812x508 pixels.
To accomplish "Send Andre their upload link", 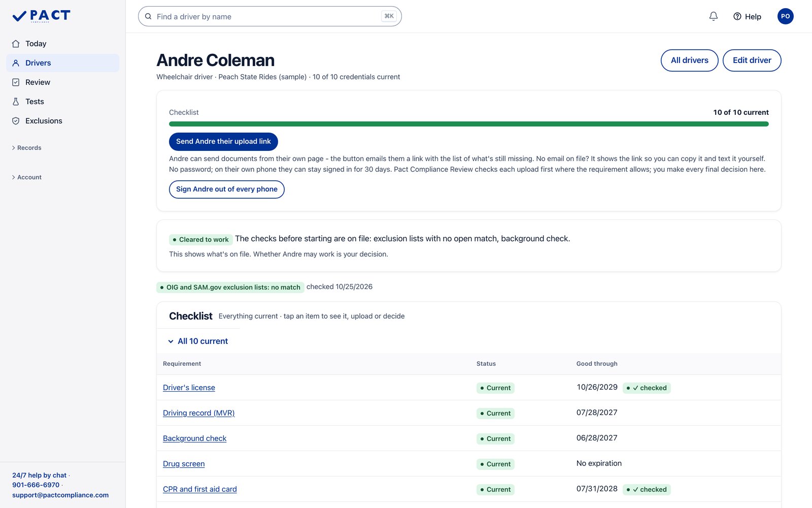I will (223, 142).
